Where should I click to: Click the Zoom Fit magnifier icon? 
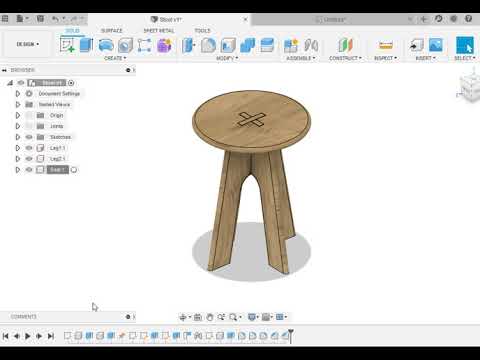pos(233,317)
